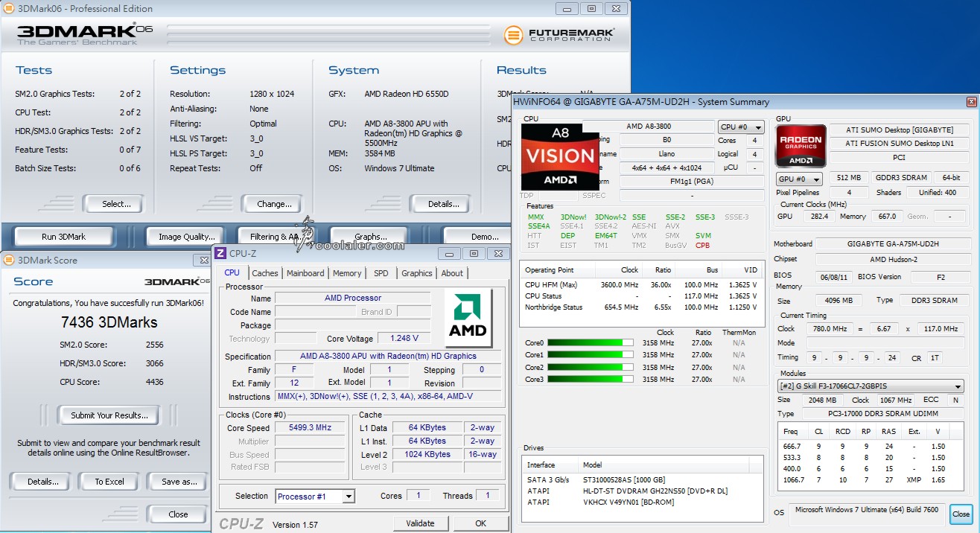Click the HL-DT-ST DVDRAM GH22NS50 drive row
Viewport: 980px width, 533px height.
pos(643,491)
